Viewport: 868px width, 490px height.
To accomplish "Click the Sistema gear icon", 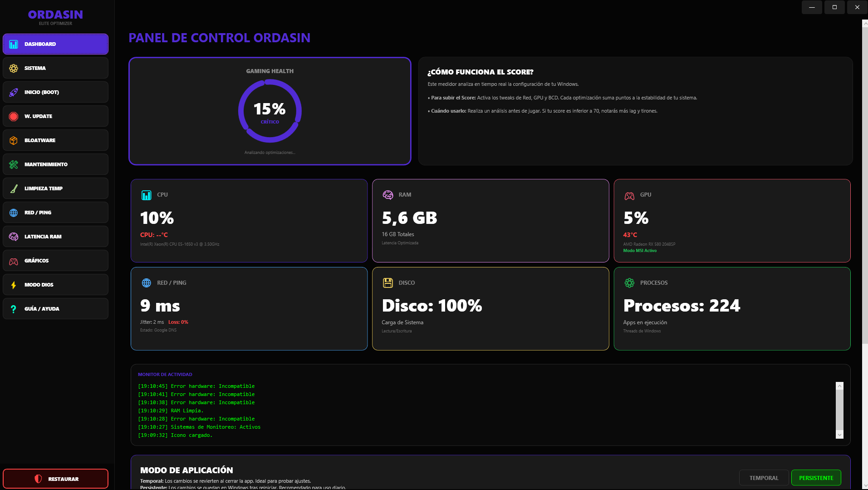I will point(13,68).
